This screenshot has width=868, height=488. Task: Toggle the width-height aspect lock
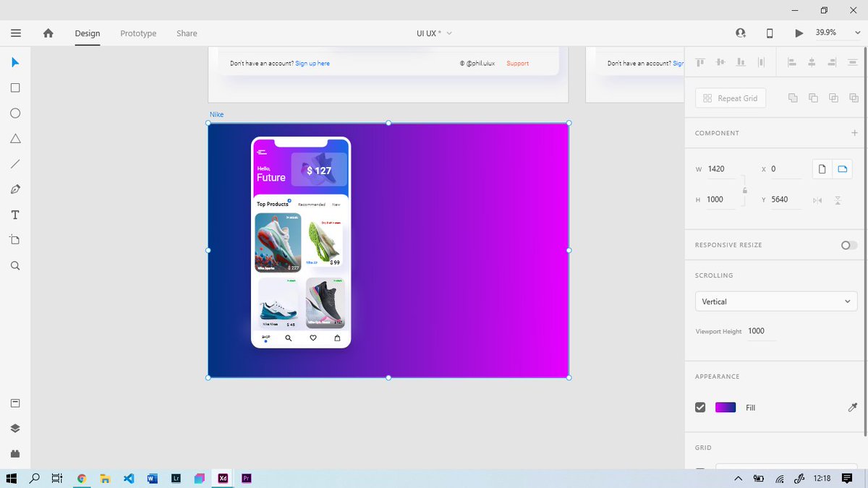745,191
